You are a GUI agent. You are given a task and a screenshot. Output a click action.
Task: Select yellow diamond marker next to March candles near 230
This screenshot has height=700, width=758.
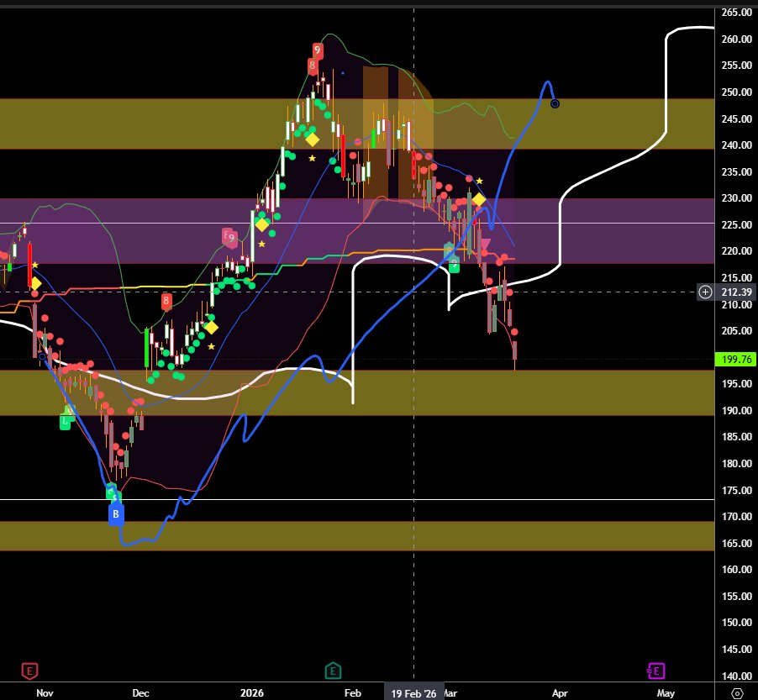[479, 199]
